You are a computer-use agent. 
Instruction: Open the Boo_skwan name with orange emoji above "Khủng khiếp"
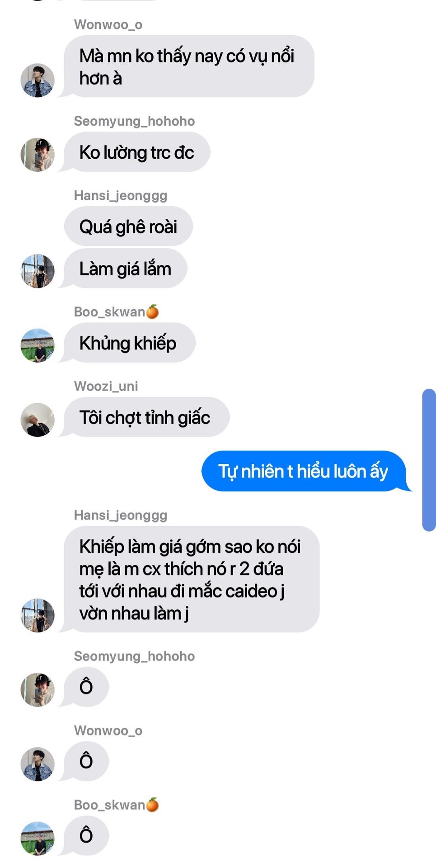[x=117, y=311]
